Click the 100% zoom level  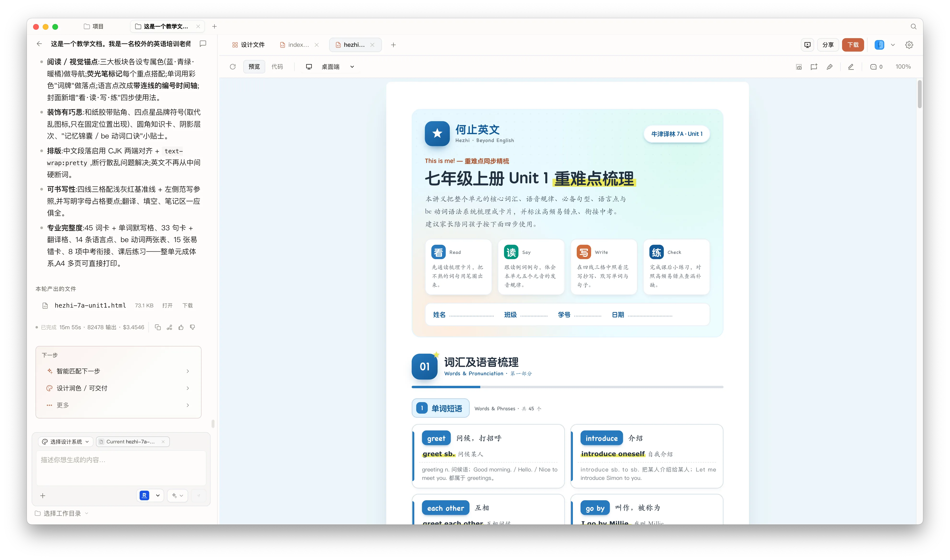(x=903, y=67)
